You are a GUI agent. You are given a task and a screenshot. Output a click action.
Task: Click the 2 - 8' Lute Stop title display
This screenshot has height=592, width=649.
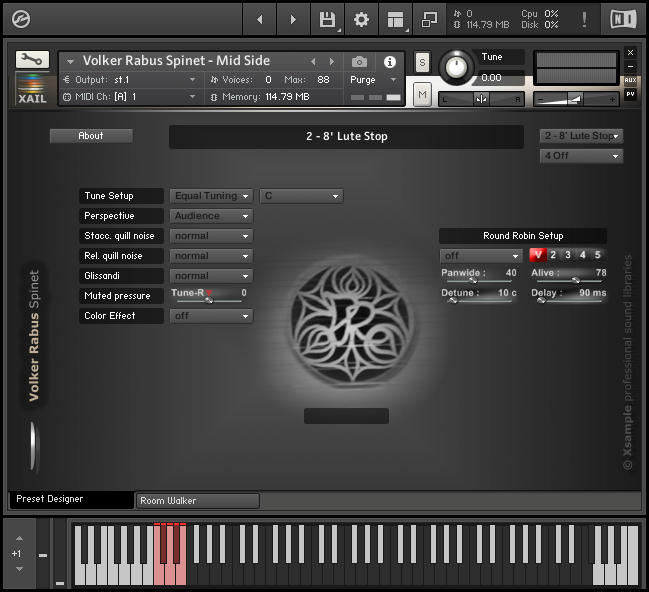click(346, 137)
